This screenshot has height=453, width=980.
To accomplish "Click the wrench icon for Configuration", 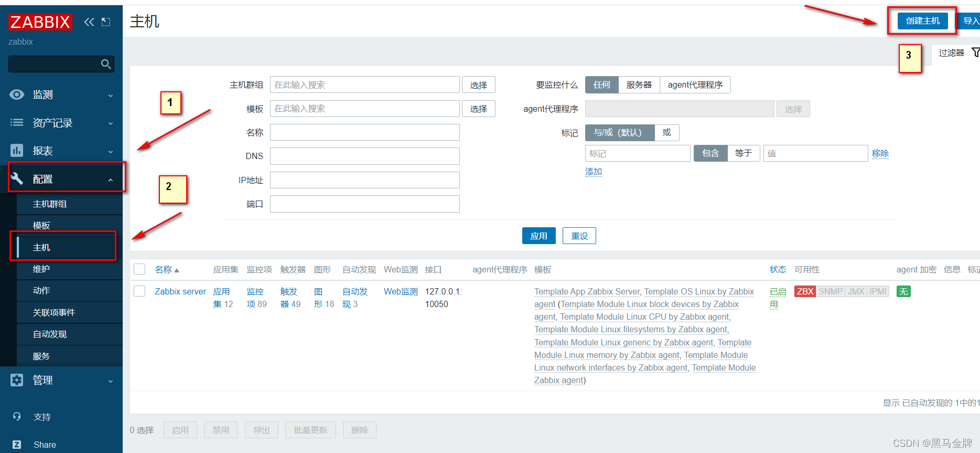I will coord(17,179).
